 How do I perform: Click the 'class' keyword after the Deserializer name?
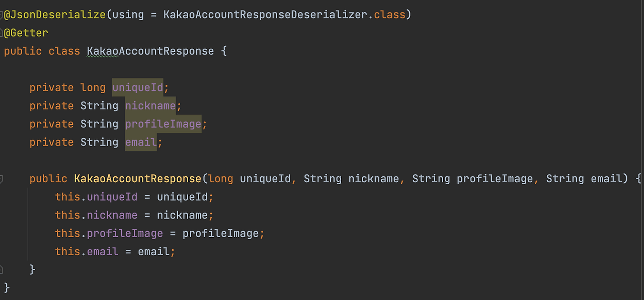point(389,15)
